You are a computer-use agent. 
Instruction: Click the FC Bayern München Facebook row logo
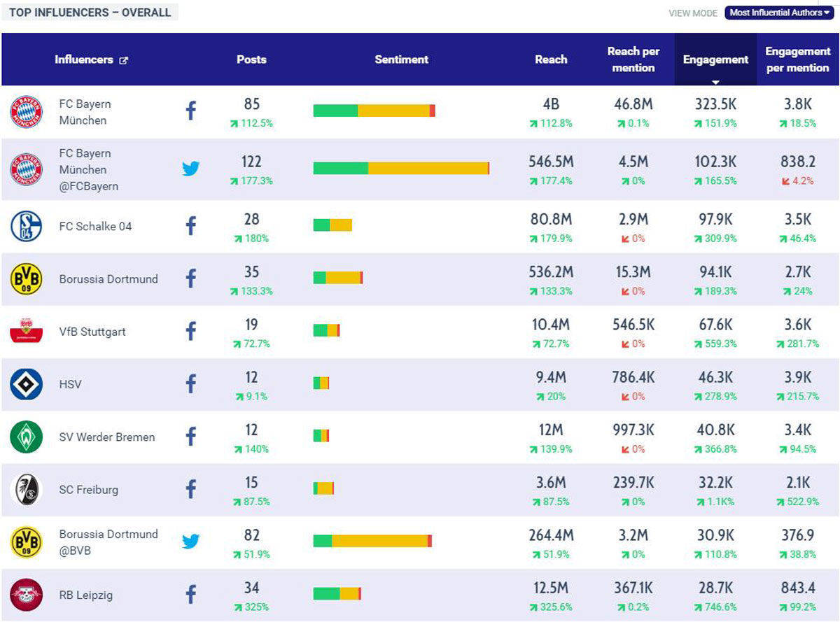[x=27, y=112]
